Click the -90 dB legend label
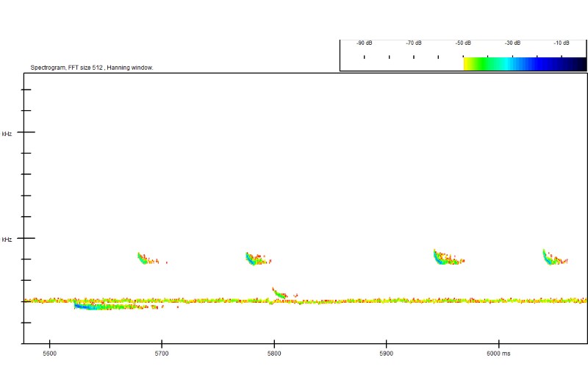Image resolution: width=588 pixels, height=391 pixels. coord(364,43)
